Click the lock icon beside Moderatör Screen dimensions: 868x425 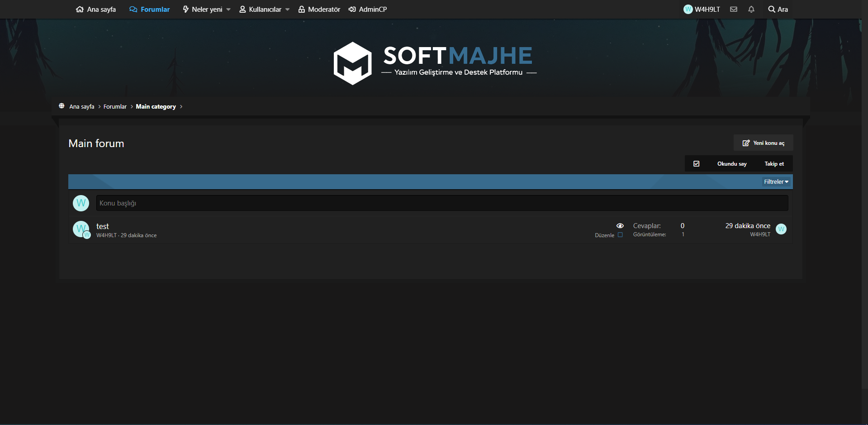coord(301,9)
